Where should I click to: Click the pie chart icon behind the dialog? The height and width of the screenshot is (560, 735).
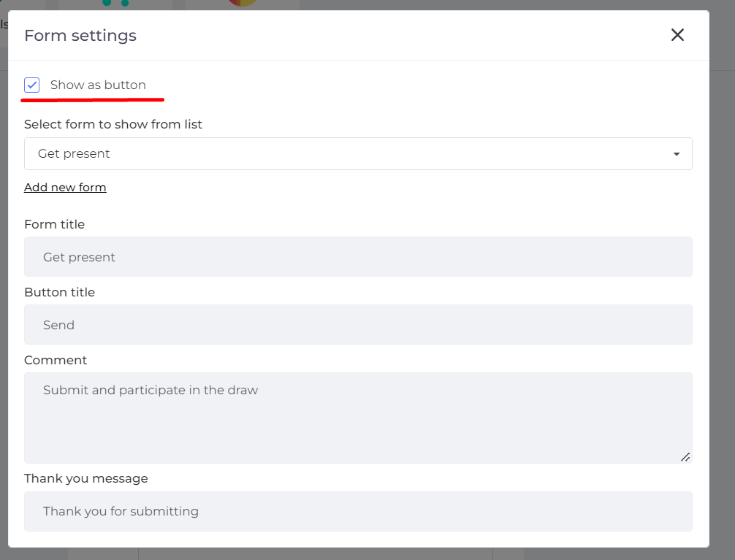pos(242,3)
